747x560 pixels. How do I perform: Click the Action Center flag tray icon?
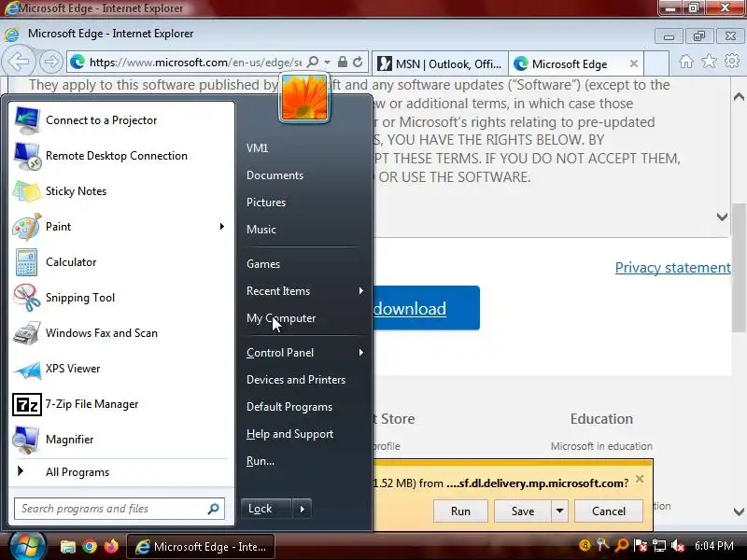tap(641, 545)
